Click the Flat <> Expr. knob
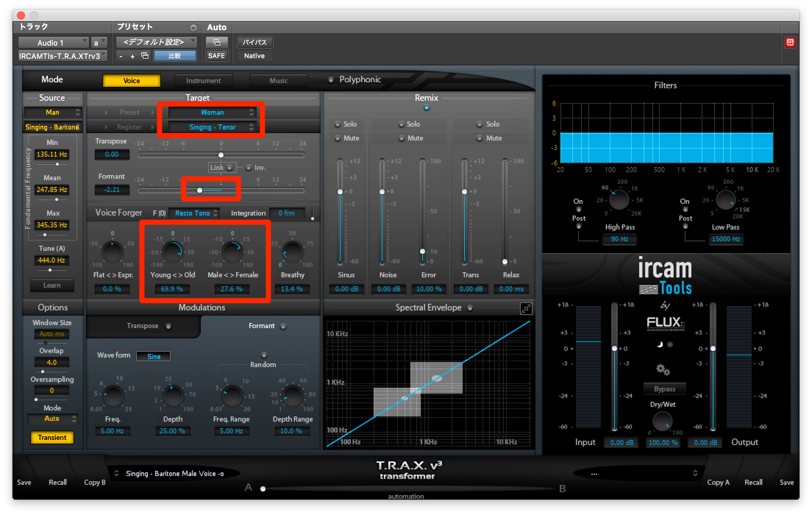This screenshot has height=515, width=812. tap(113, 252)
